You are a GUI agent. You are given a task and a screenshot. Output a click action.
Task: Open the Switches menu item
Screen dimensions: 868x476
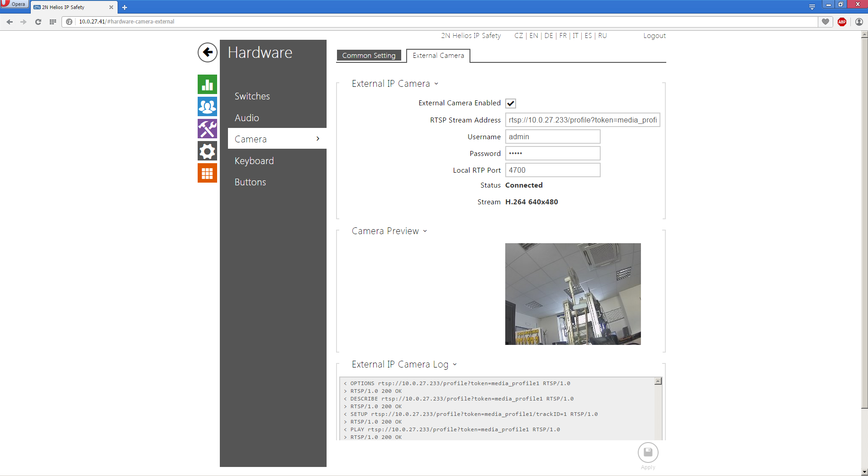[252, 96]
